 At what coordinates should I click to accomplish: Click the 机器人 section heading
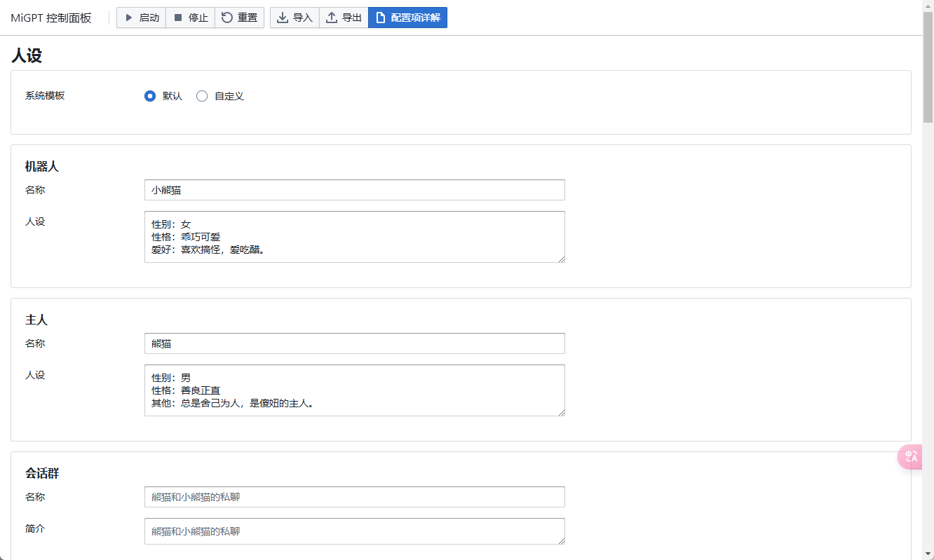42,167
